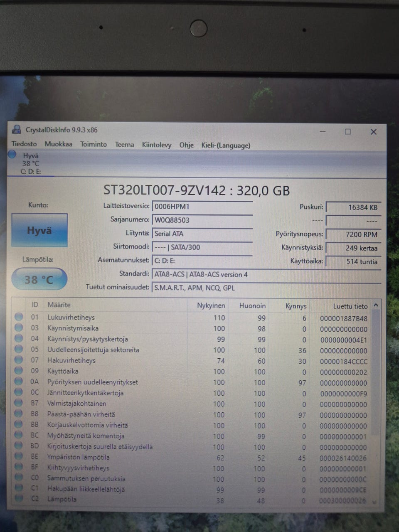Click the SMART list scroll down arrow
The width and height of the screenshot is (399, 532).
click(374, 502)
